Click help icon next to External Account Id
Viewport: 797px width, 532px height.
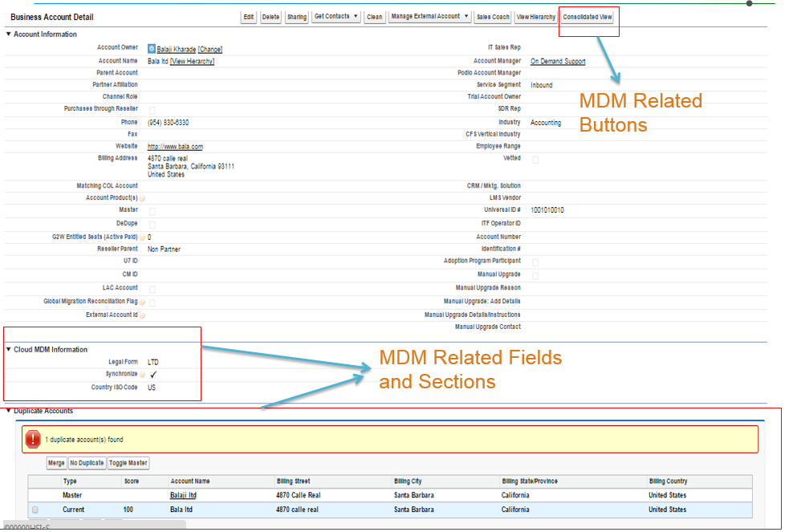142,315
